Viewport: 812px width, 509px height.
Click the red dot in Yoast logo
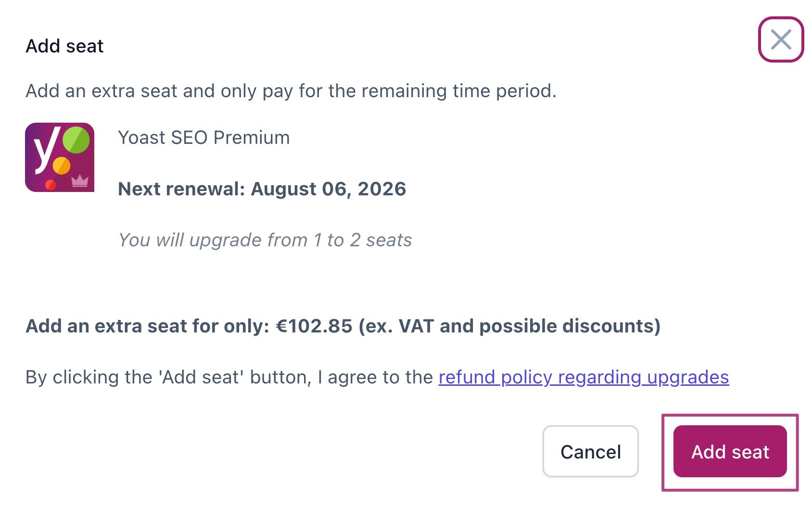tap(51, 185)
